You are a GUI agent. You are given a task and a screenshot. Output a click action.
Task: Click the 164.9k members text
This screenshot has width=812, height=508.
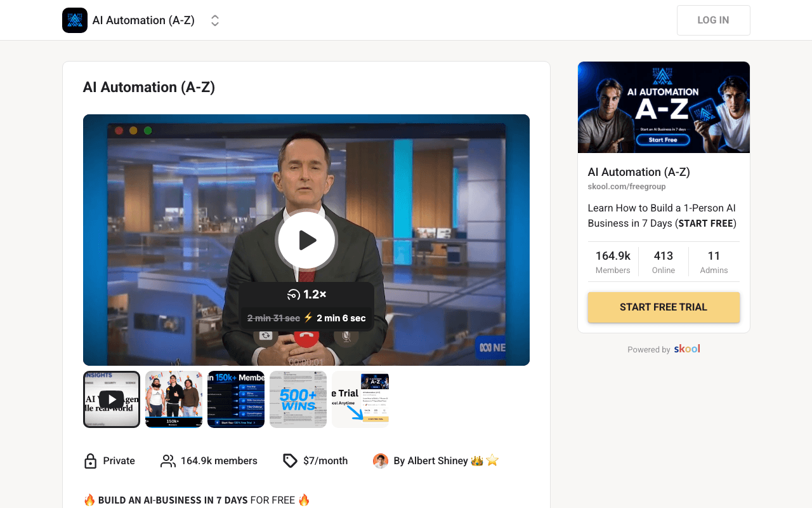point(219,461)
